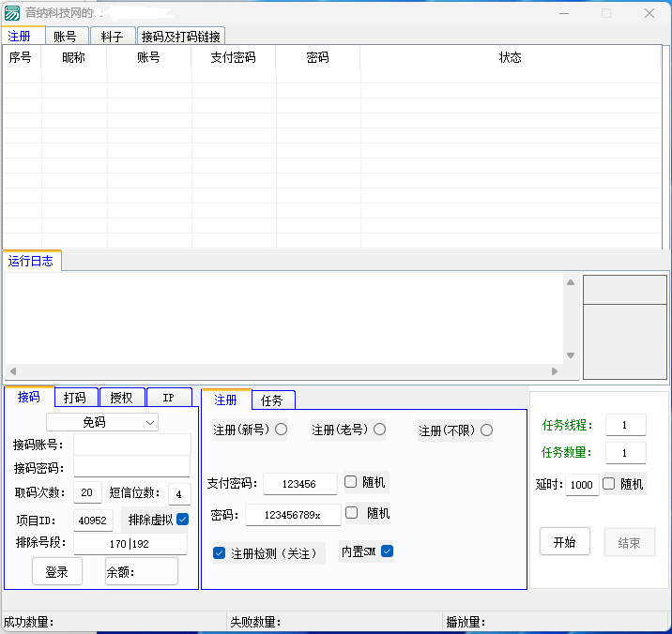Screen dimensions: 672x634
Task: Uncheck the 内置SM checkbox
Action: (387, 551)
